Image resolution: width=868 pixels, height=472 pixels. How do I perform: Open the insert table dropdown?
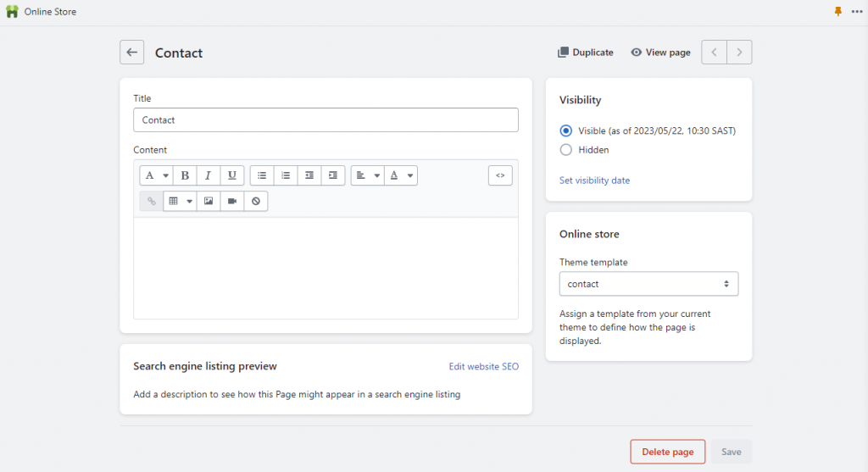coord(180,202)
